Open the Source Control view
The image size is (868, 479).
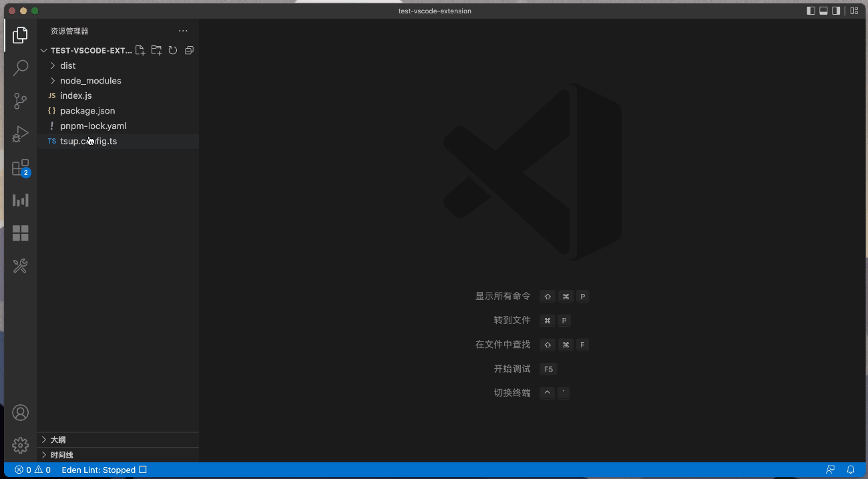[21, 101]
